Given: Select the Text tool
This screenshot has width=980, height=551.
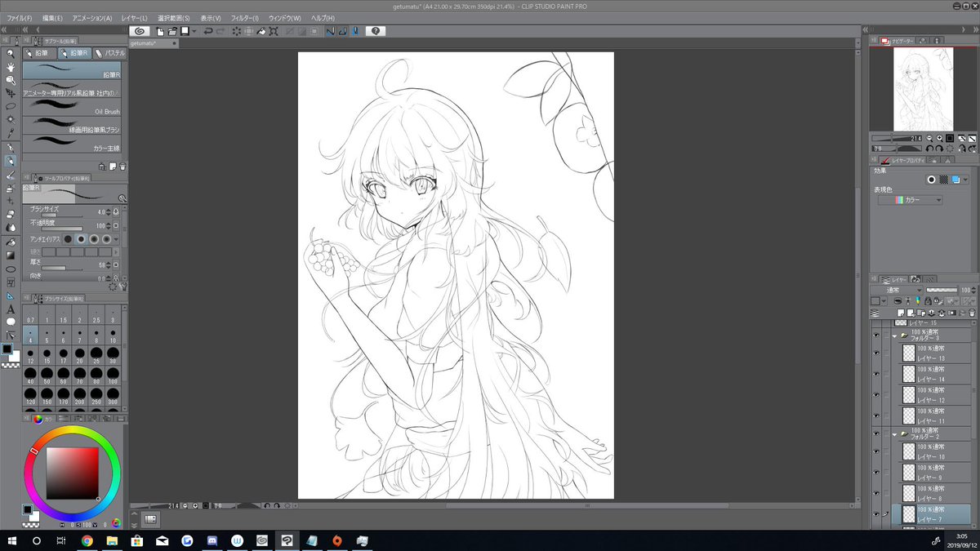Looking at the screenshot, I should 11,309.
